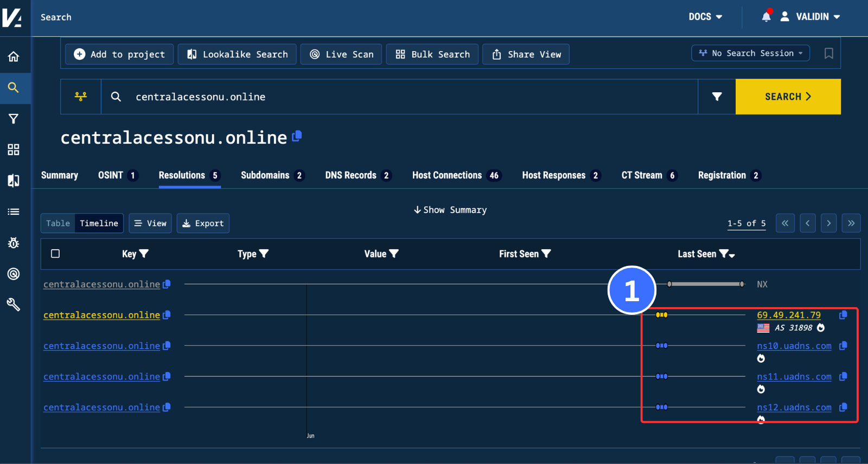
Task: Open the grid dashboard sidebar icon
Action: pyautogui.click(x=14, y=150)
